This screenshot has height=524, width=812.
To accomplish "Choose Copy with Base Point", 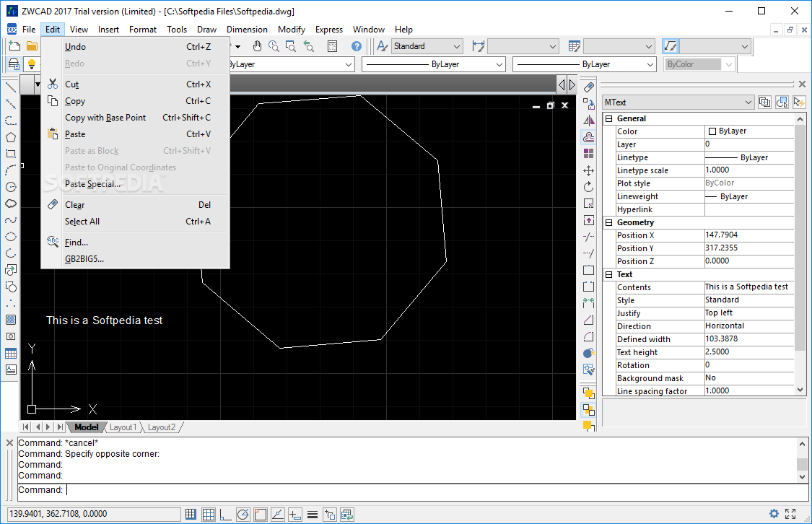I will [135, 118].
